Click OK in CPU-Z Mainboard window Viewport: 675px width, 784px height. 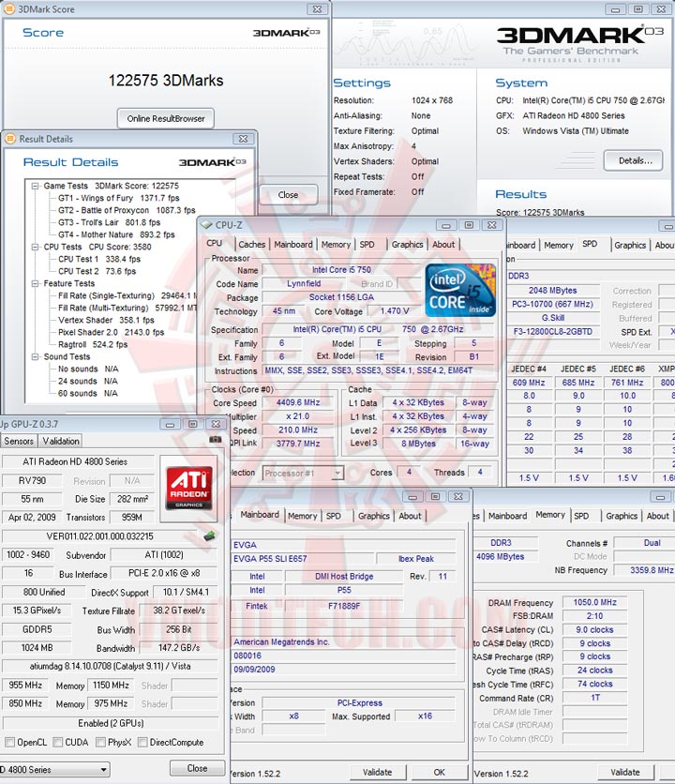439,772
